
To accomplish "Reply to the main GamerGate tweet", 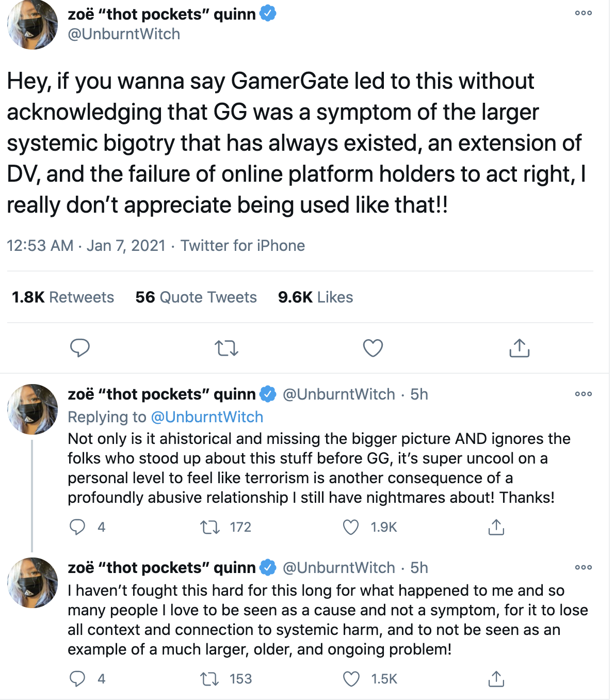I will point(80,348).
